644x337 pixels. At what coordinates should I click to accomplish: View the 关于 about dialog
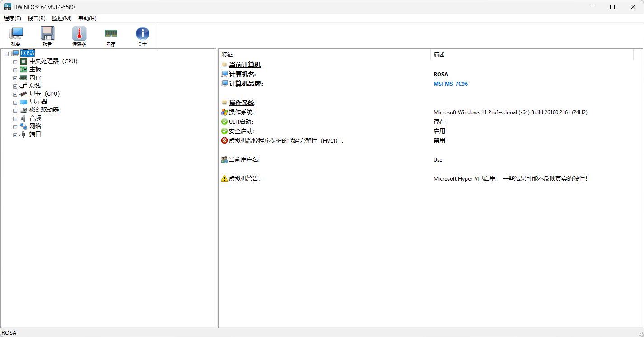pos(142,36)
